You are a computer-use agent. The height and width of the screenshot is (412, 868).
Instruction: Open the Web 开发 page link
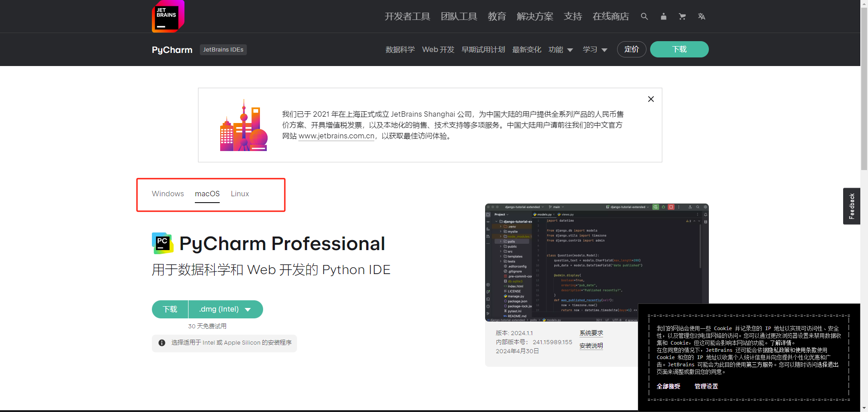(x=438, y=49)
